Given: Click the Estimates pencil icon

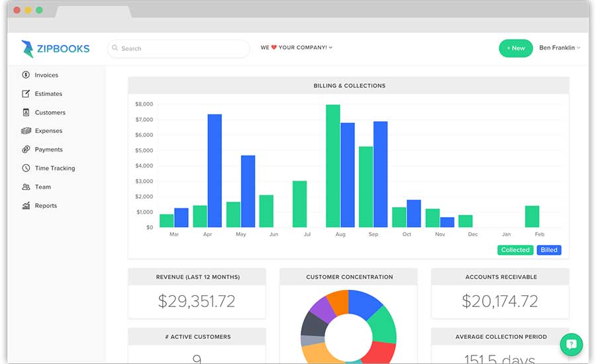Looking at the screenshot, I should [x=26, y=93].
